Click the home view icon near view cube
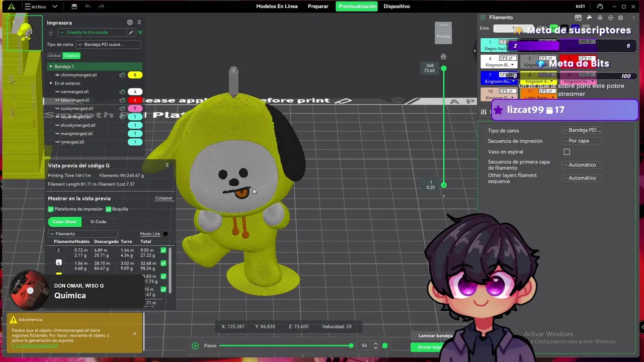This screenshot has width=644, height=362. pyautogui.click(x=443, y=57)
